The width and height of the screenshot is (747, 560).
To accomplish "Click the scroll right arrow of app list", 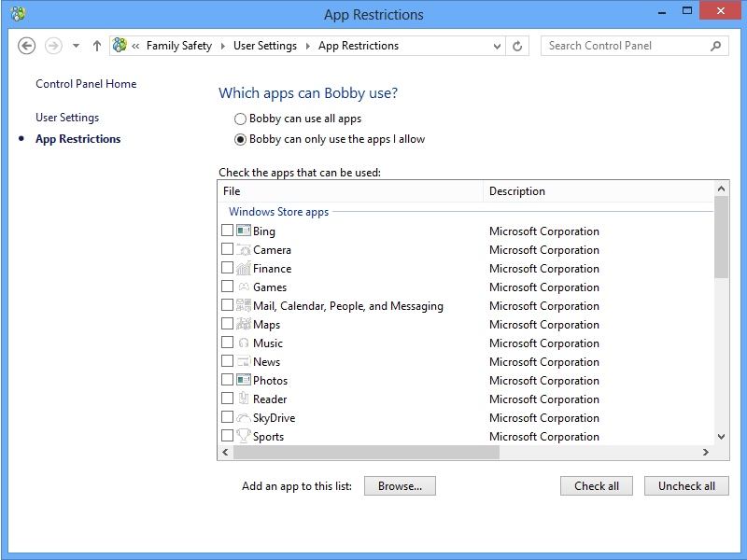I will pos(706,453).
